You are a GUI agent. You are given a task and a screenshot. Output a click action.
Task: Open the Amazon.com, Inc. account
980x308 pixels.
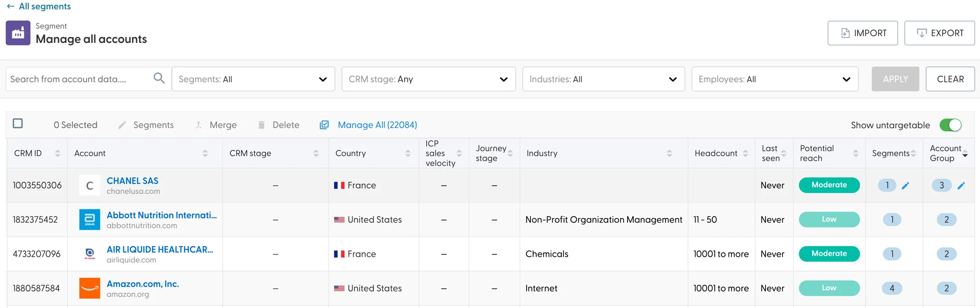point(143,284)
